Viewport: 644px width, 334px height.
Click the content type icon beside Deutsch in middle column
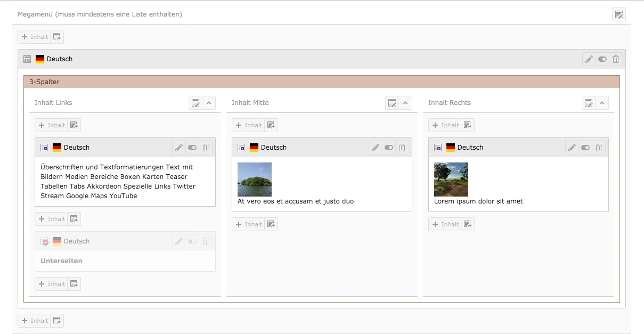[x=240, y=148]
